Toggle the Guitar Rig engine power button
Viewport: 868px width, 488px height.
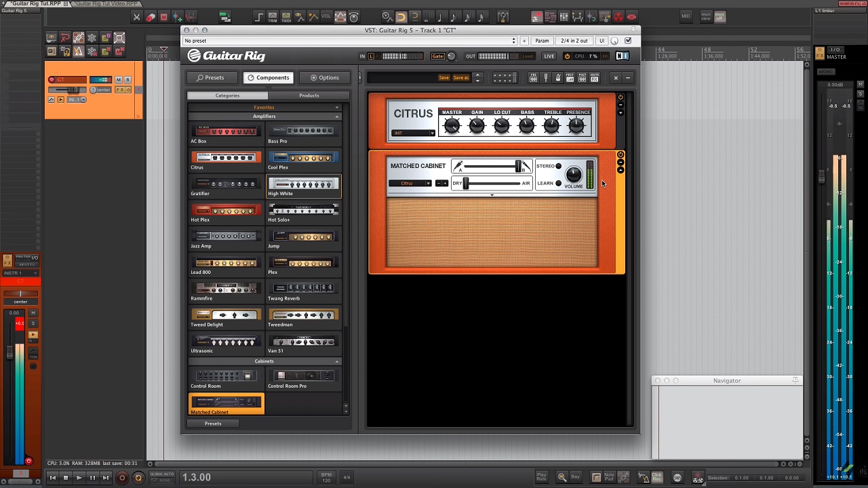567,56
